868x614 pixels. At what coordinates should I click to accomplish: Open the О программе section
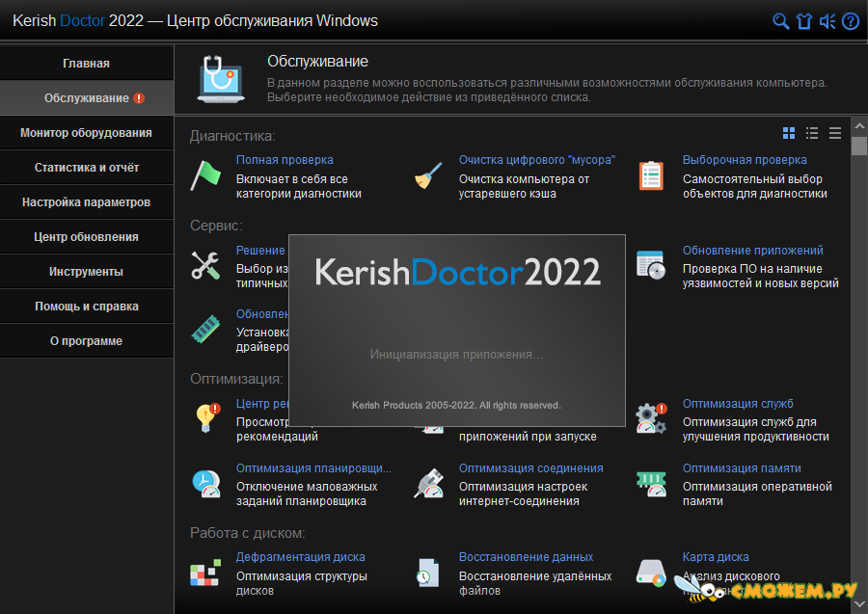(x=87, y=341)
